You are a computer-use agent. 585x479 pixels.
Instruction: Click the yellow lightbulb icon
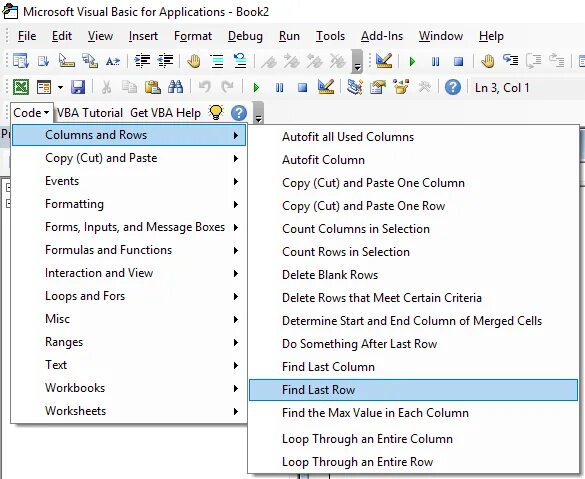216,112
